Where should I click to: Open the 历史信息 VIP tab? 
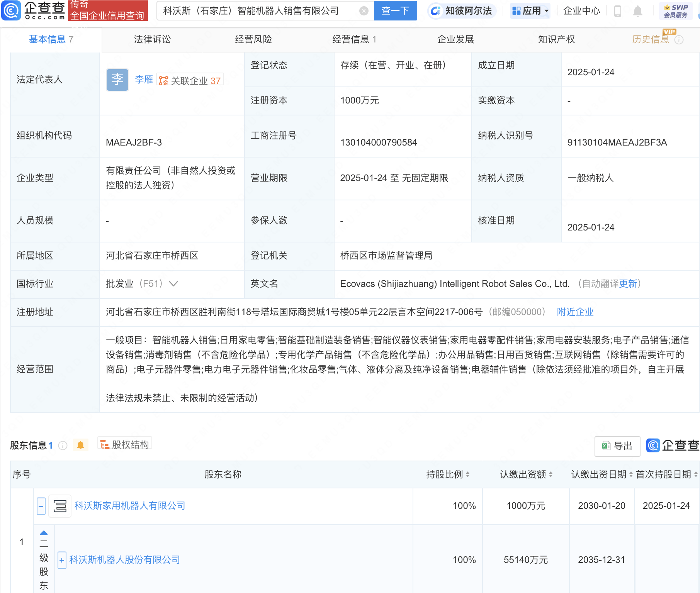(x=651, y=39)
